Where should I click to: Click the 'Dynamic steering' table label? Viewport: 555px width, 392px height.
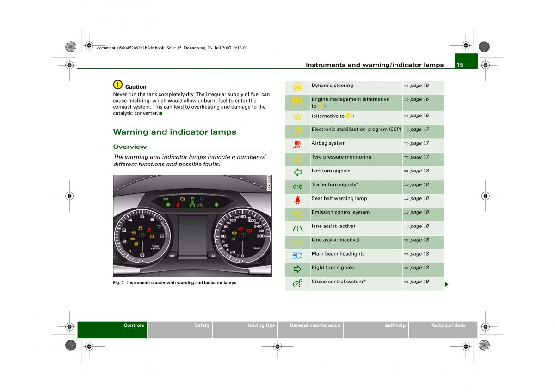pyautogui.click(x=332, y=86)
